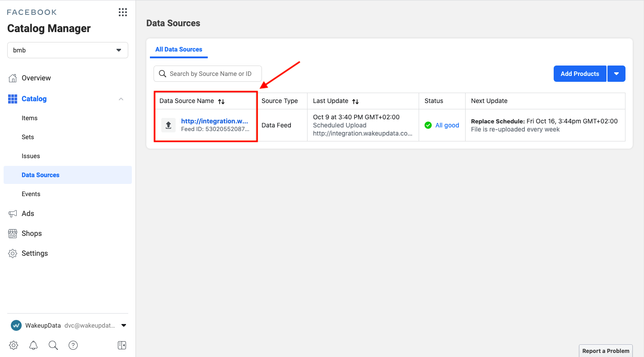This screenshot has width=644, height=357.
Task: Open the help question mark icon
Action: (73, 345)
